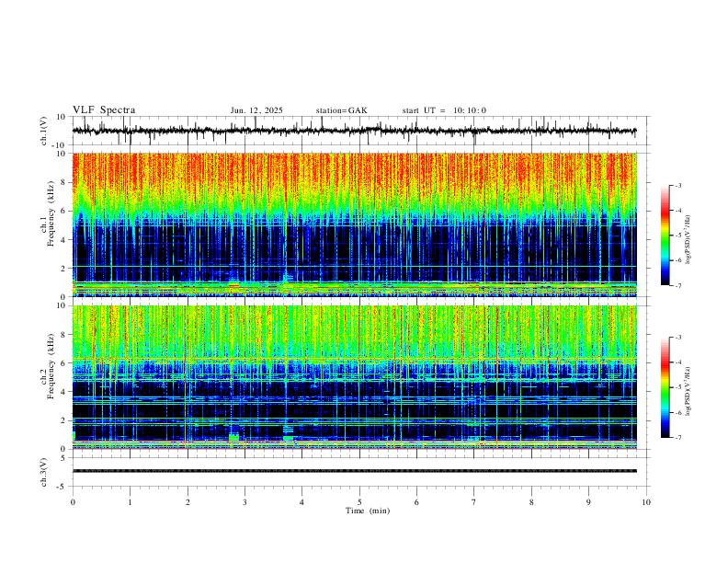Viewport: 728px width, 563px height.
Task: Click the "-7" tick on ch.2 colorbar
Action: tap(678, 438)
